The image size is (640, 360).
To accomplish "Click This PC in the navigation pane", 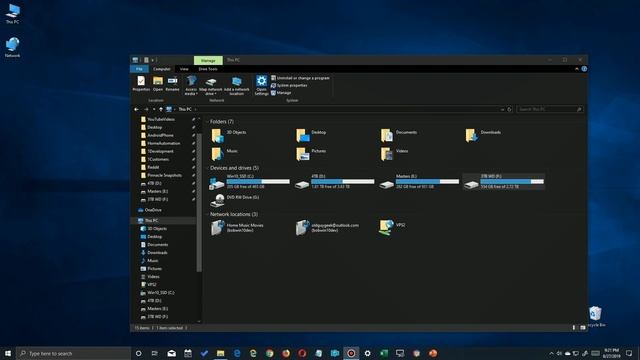I will click(x=151, y=220).
